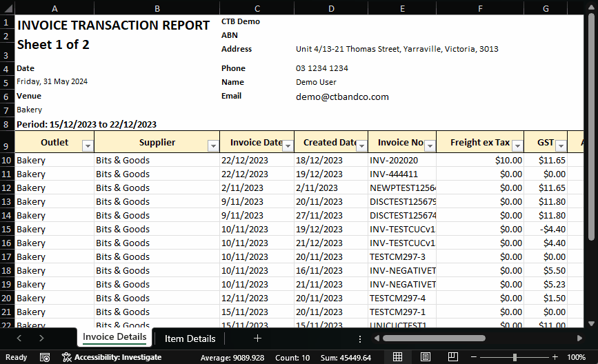Open Accessibility: Investigate checker

pos(112,358)
